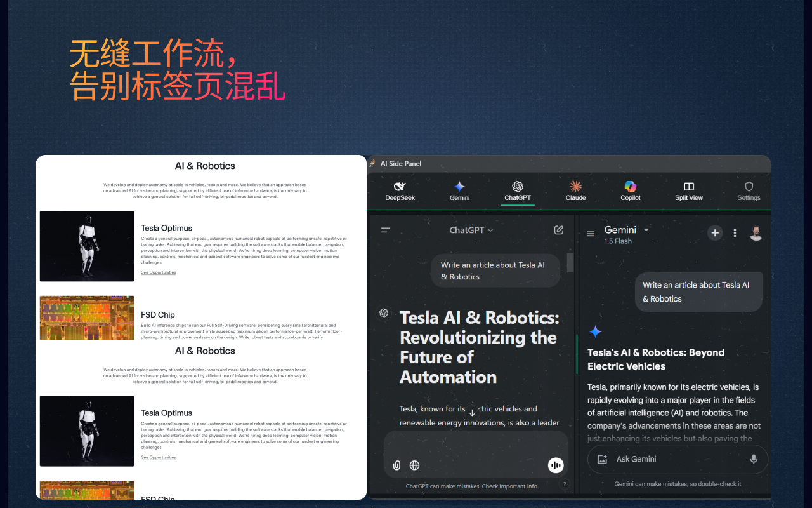Click the Split View icon
The height and width of the screenshot is (508, 812).
pyautogui.click(x=688, y=187)
